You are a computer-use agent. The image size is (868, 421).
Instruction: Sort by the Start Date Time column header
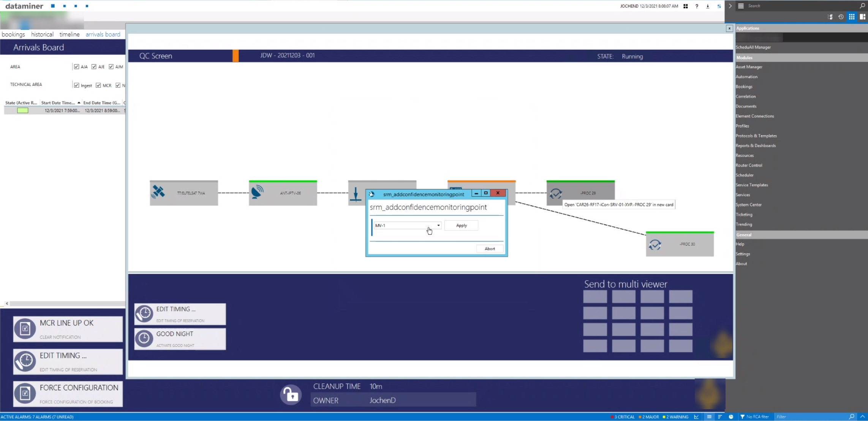60,103
